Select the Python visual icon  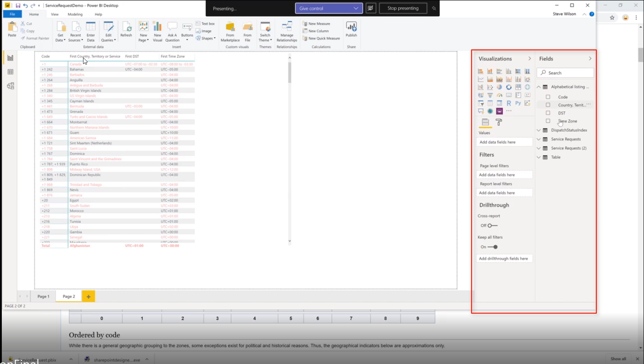tap(518, 103)
